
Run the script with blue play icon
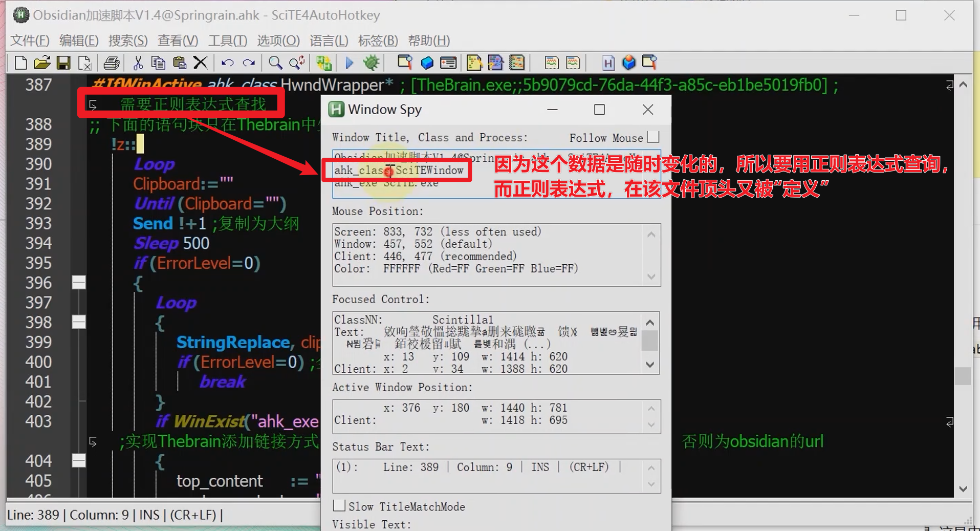click(350, 63)
